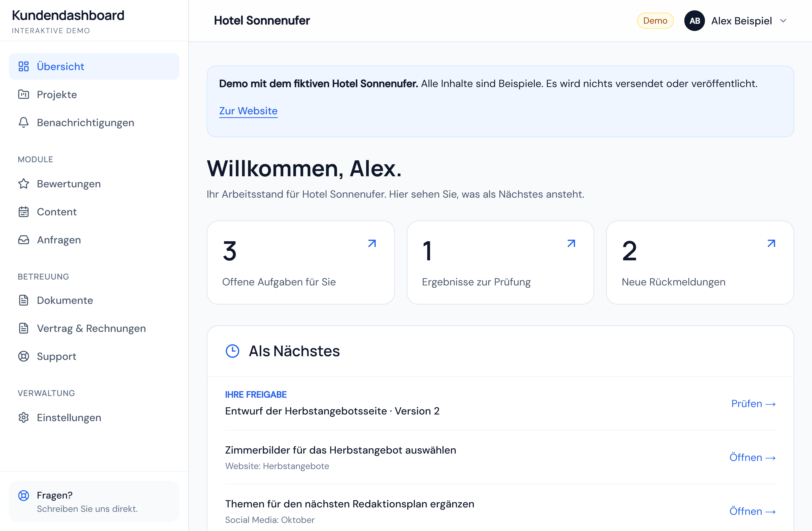Click the Projekte folder icon
This screenshot has height=531, width=812.
pyautogui.click(x=24, y=94)
